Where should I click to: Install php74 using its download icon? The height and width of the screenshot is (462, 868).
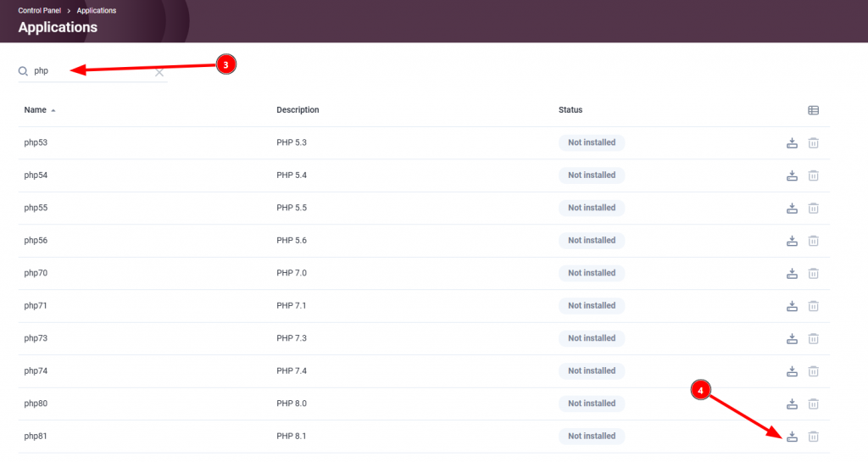click(792, 371)
